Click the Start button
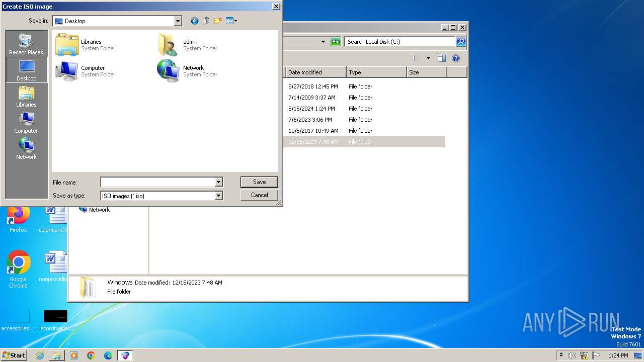This screenshot has width=644, height=362. 14,355
